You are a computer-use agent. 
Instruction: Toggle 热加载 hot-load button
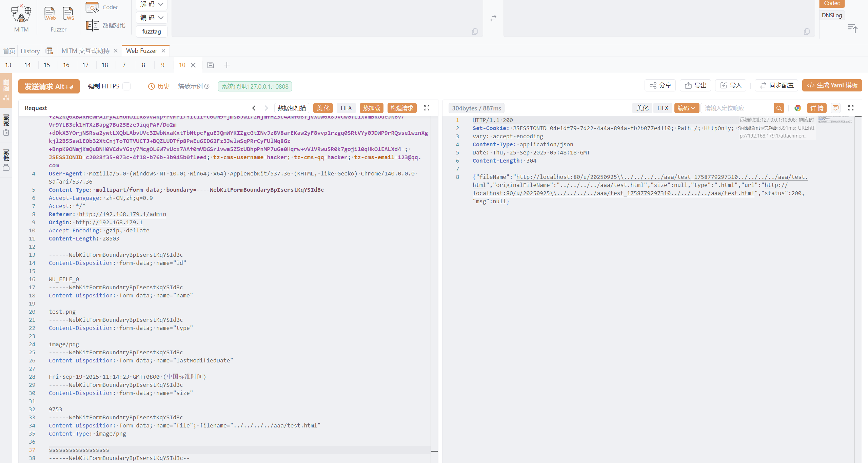(371, 108)
